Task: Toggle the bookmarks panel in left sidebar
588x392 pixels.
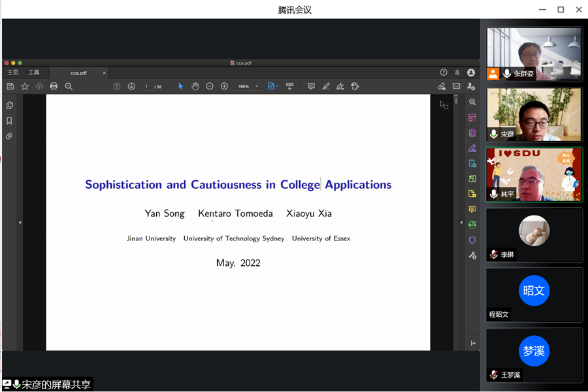Action: click(x=9, y=121)
